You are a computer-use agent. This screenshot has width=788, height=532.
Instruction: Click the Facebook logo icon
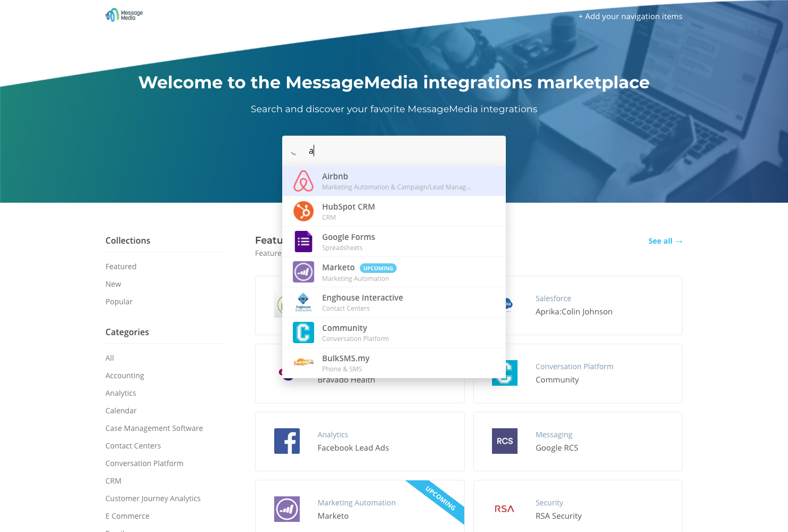[287, 441]
